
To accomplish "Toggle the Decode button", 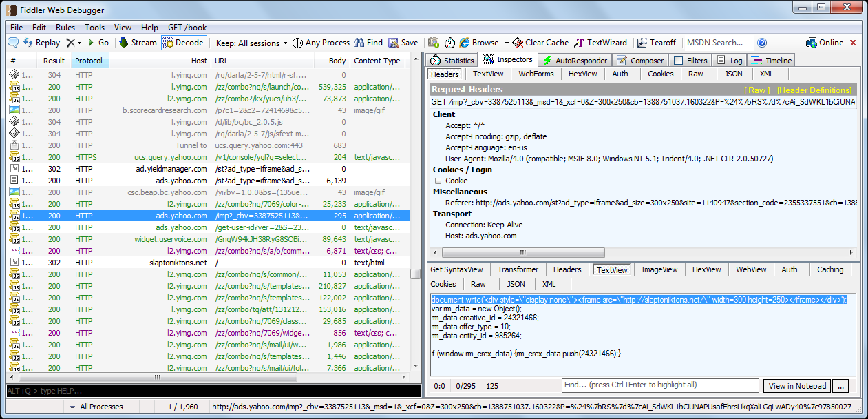I will click(x=183, y=43).
